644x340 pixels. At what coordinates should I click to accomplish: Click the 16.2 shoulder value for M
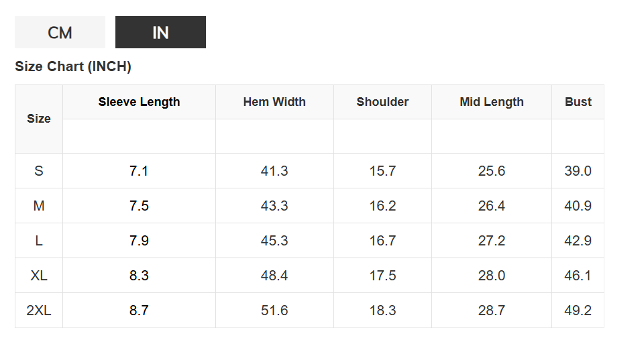click(382, 206)
